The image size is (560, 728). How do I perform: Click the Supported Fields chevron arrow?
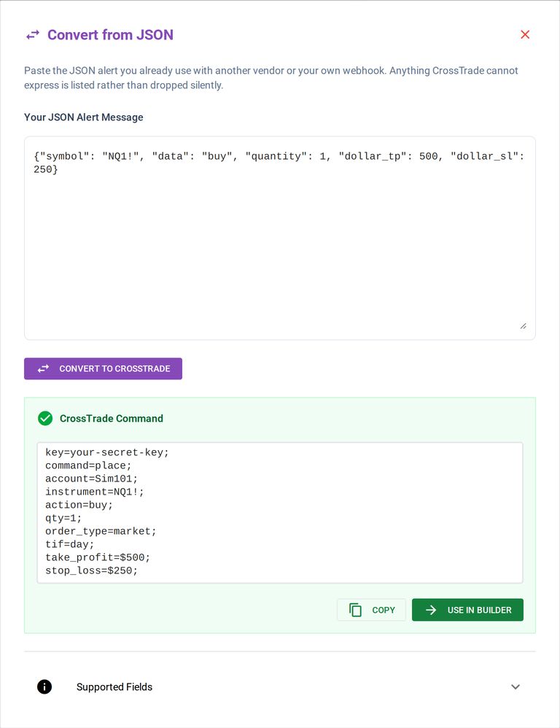[x=515, y=686]
